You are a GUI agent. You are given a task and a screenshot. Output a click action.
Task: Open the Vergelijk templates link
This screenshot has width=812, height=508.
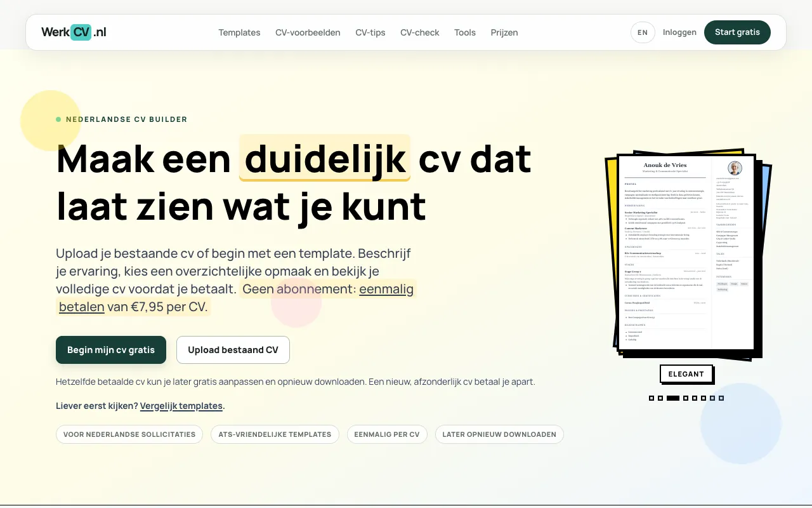point(181,406)
